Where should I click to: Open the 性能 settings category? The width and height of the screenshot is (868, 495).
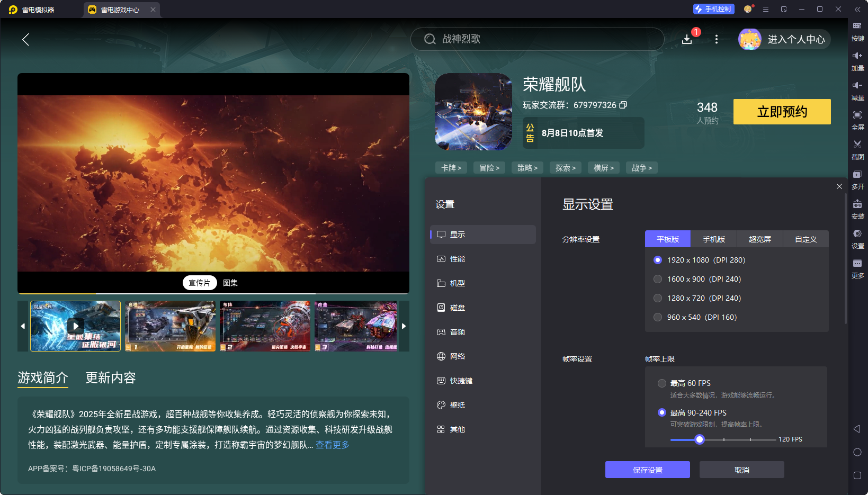pyautogui.click(x=483, y=259)
